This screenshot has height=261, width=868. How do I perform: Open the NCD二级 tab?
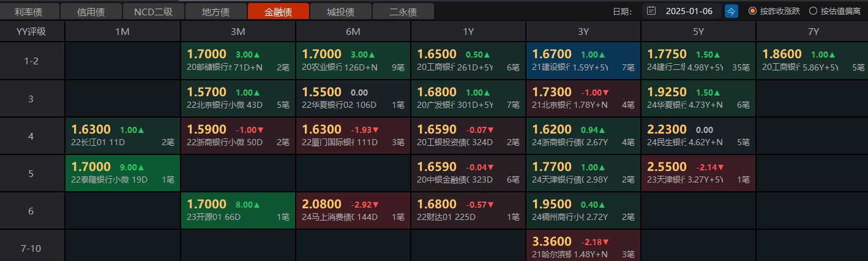coord(155,12)
